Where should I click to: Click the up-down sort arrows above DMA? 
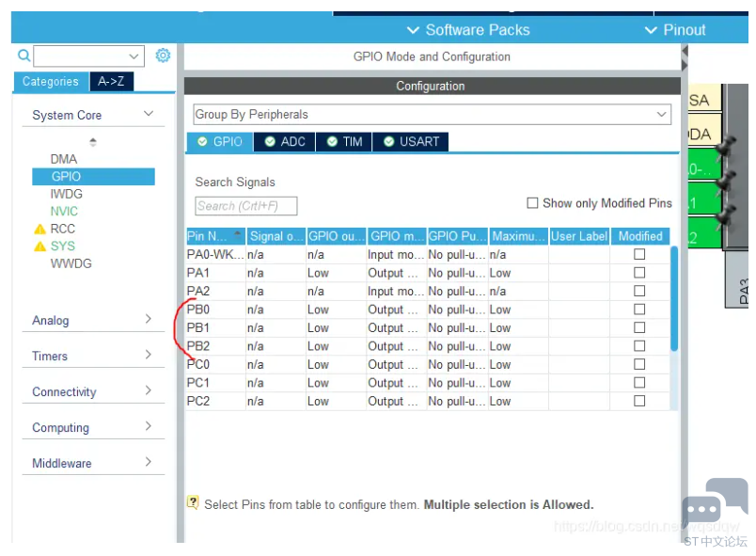tap(93, 142)
